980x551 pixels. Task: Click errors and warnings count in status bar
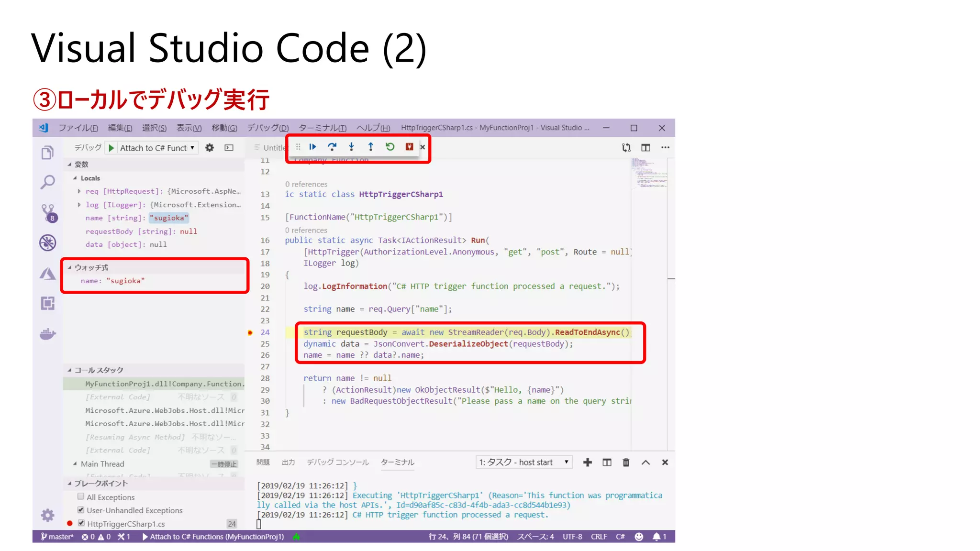(x=96, y=537)
